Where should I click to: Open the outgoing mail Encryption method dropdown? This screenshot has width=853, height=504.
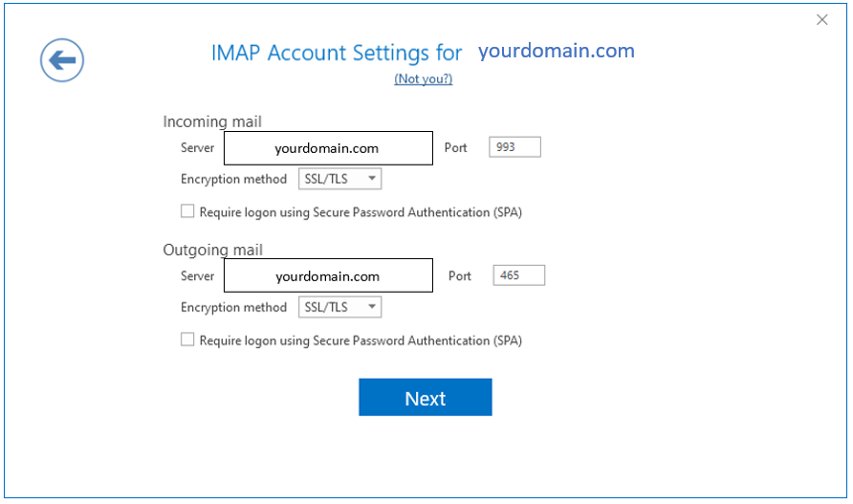click(x=340, y=307)
